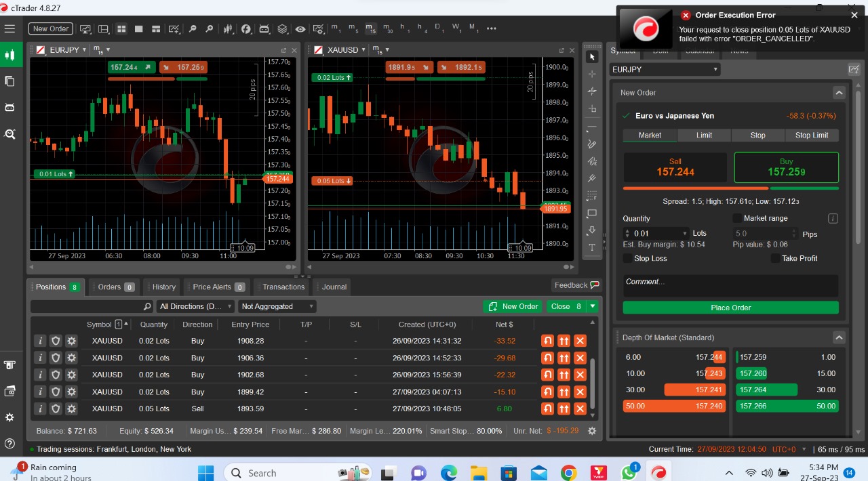Image resolution: width=868 pixels, height=481 pixels.
Task: Open the candlestick chart type menu
Action: 228,28
